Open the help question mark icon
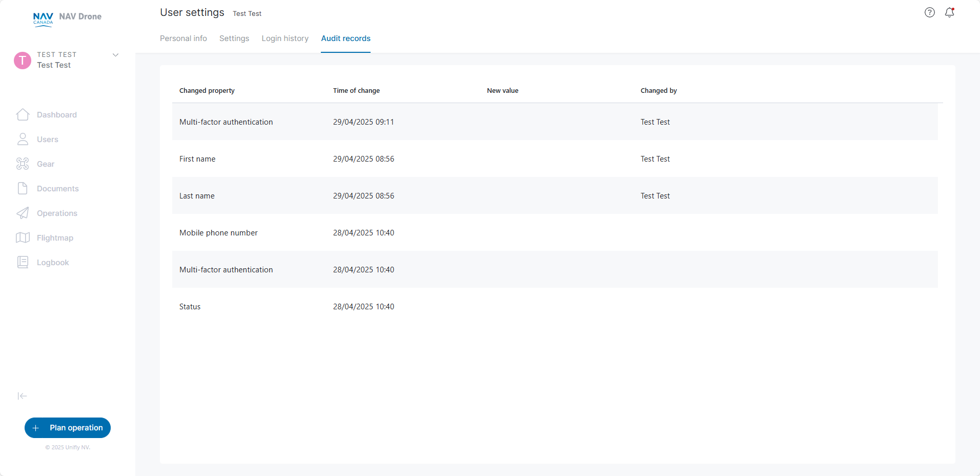The height and width of the screenshot is (476, 980). coord(929,13)
